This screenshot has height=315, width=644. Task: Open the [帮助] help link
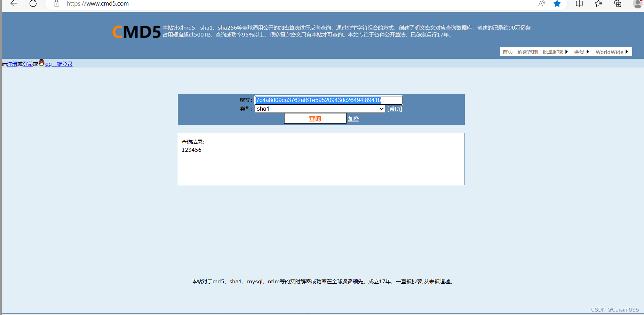(395, 109)
